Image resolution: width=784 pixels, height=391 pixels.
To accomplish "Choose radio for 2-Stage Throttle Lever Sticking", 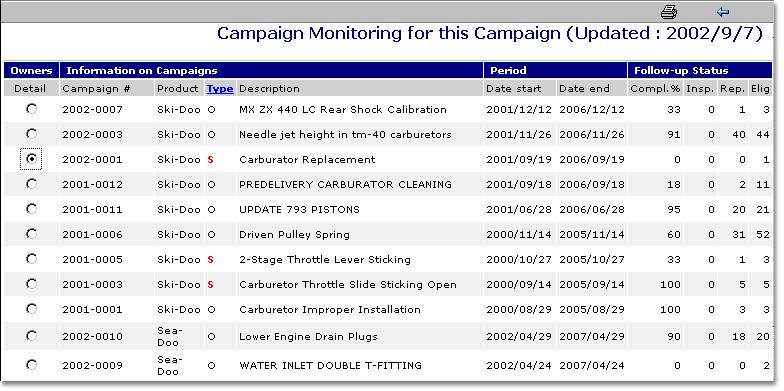I will (x=32, y=258).
